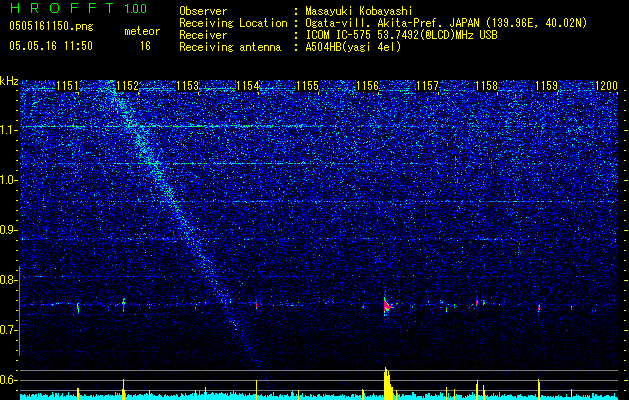Image resolution: width=629 pixels, height=400 pixels.
Task: Click the 1154 time marker
Action: point(248,86)
